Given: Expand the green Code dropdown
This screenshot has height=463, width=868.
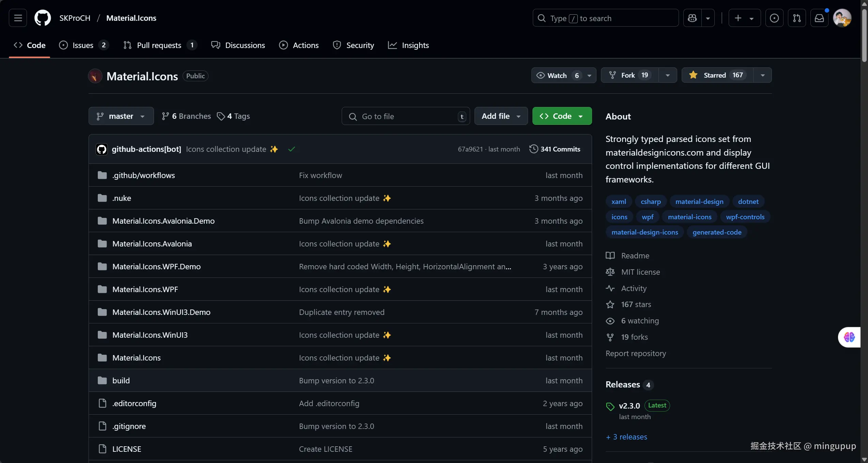Looking at the screenshot, I should click(562, 116).
